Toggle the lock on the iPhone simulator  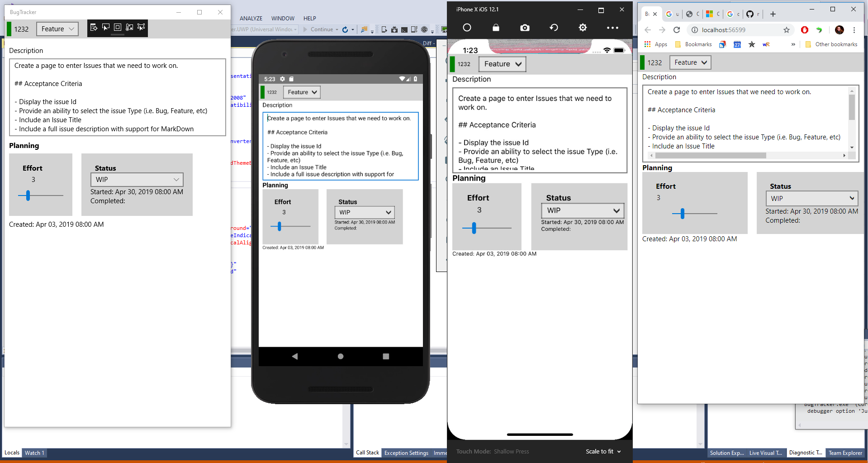click(x=496, y=28)
